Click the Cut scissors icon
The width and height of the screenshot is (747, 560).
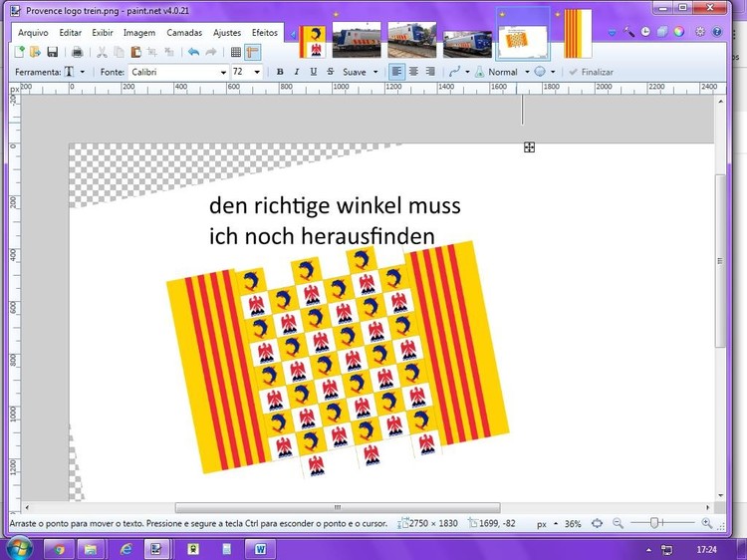[102, 52]
